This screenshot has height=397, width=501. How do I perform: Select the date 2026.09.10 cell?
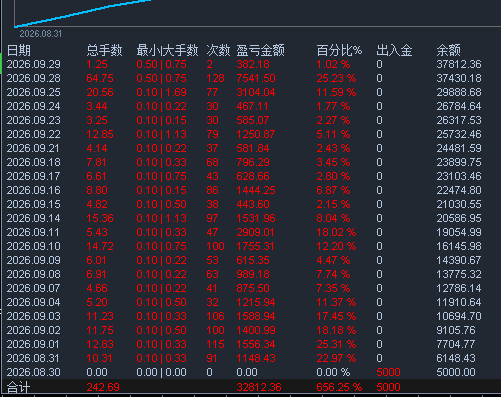34,246
